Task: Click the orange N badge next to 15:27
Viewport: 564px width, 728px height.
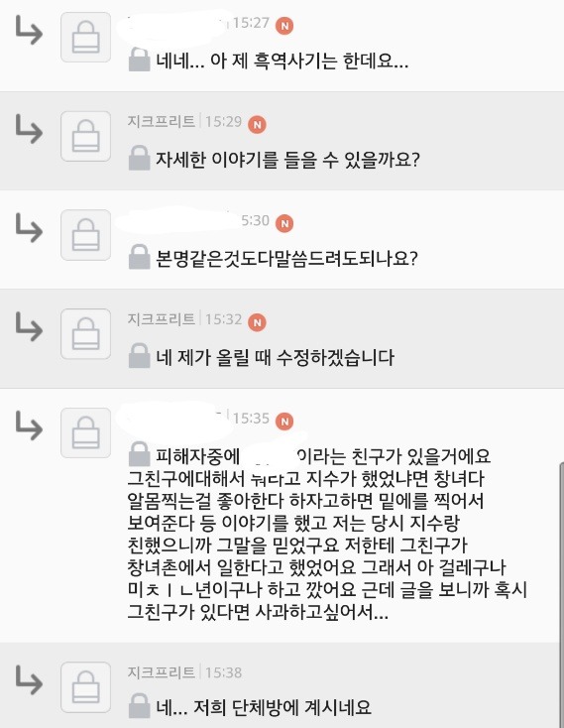Action: click(284, 26)
